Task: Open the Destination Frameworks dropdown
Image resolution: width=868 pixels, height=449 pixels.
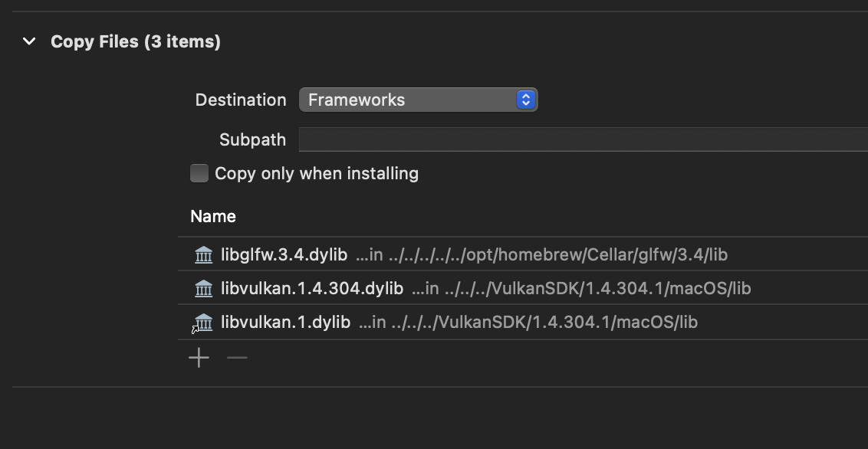Action: point(409,100)
